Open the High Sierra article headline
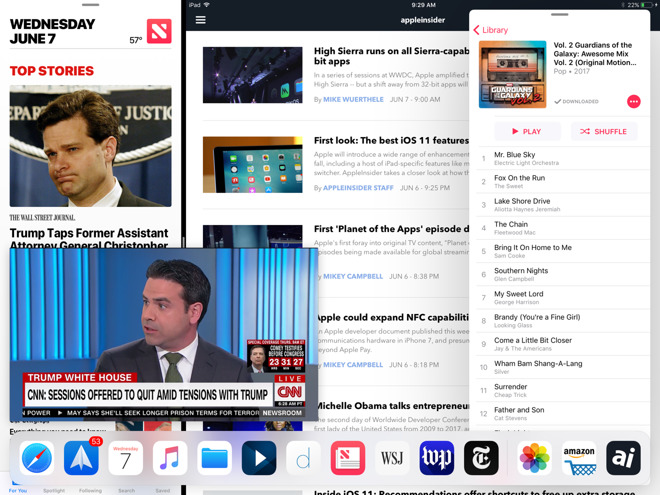660x495 pixels. point(391,56)
